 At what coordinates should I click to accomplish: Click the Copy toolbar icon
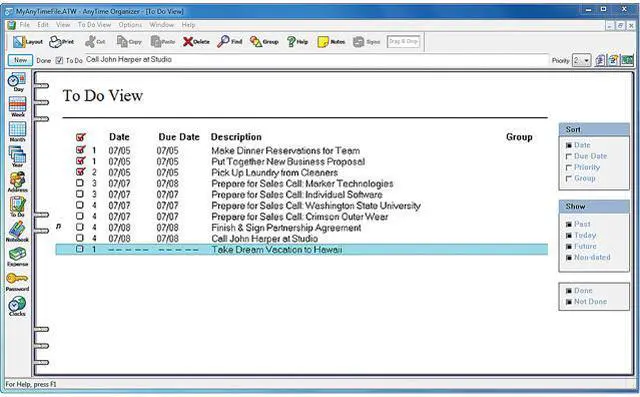(129, 42)
